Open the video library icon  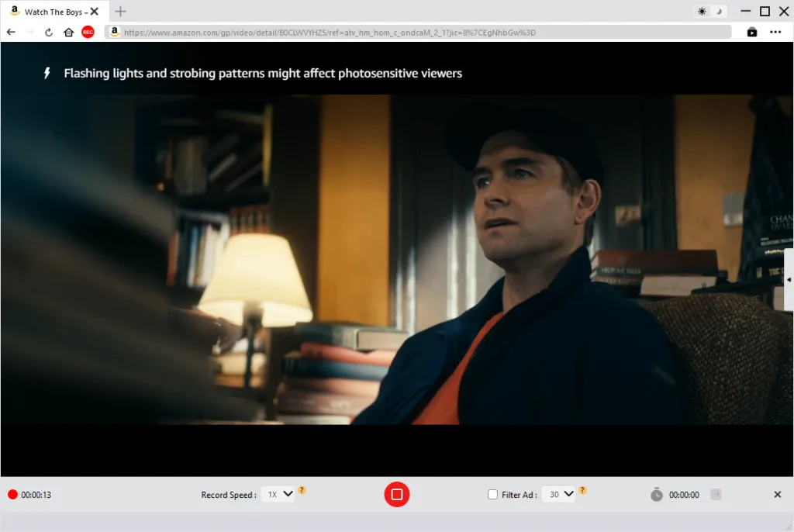pyautogui.click(x=751, y=32)
